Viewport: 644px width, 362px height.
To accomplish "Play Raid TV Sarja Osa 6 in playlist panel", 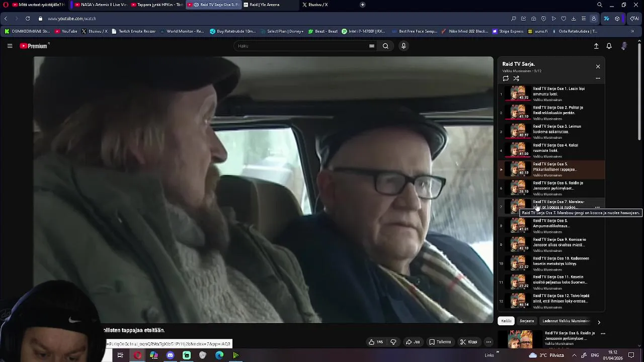I will tap(551, 188).
